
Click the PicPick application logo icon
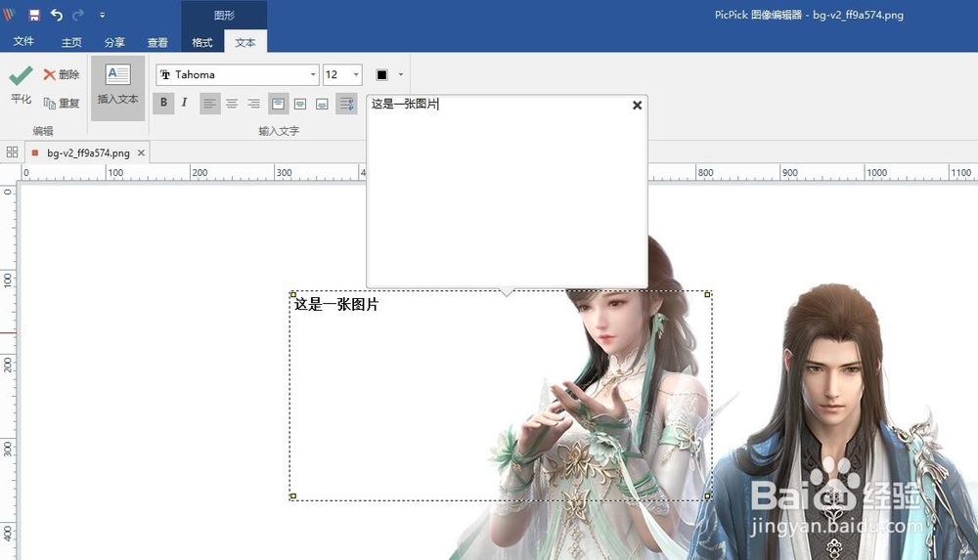9,15
